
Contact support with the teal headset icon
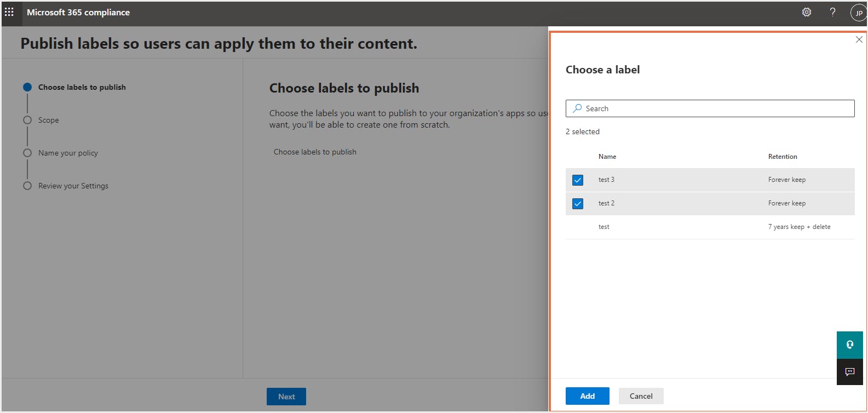click(x=849, y=344)
